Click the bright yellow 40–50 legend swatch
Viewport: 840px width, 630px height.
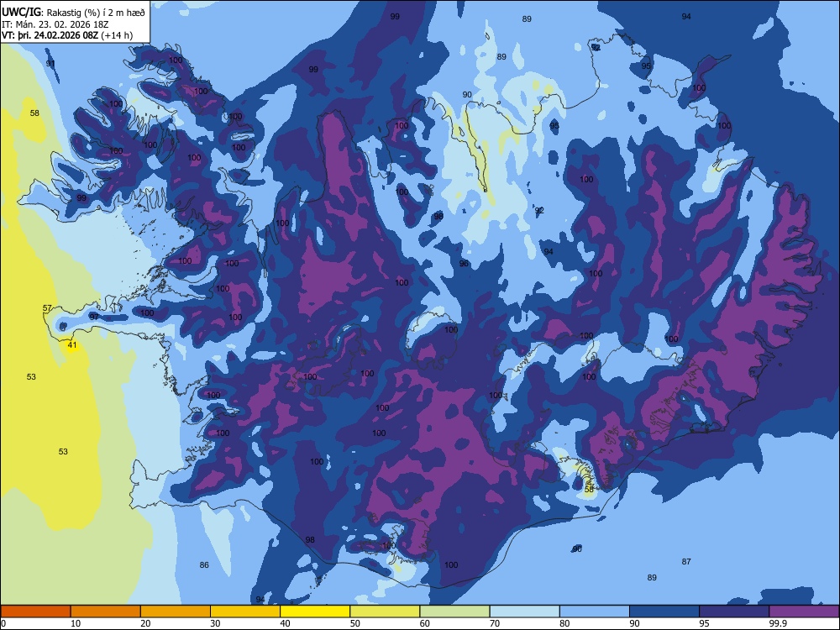point(315,612)
